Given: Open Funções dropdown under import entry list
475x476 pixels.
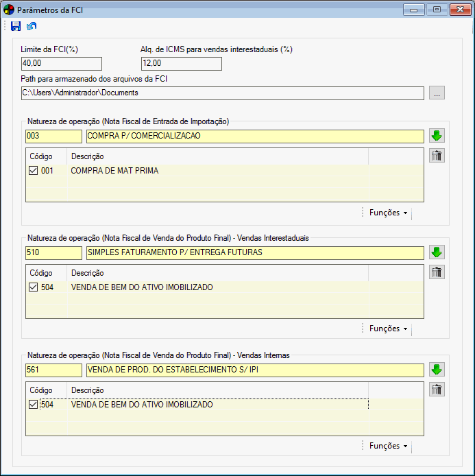Looking at the screenshot, I should coord(388,213).
